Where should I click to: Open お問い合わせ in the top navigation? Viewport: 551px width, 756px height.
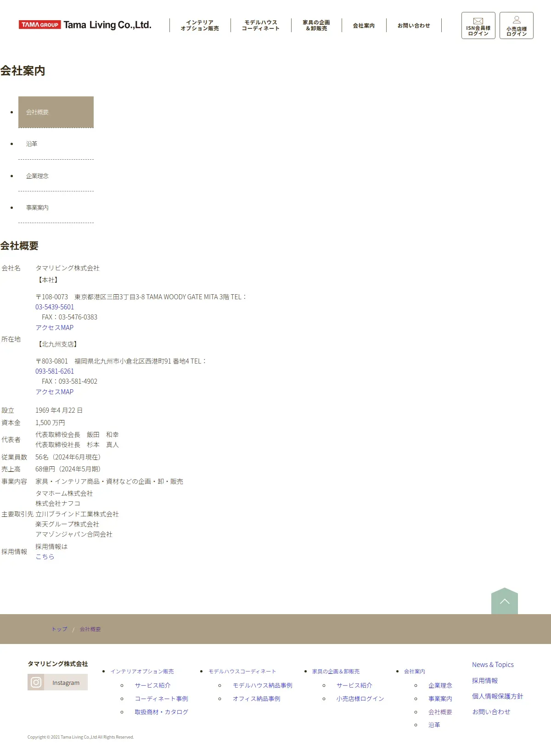pos(414,26)
